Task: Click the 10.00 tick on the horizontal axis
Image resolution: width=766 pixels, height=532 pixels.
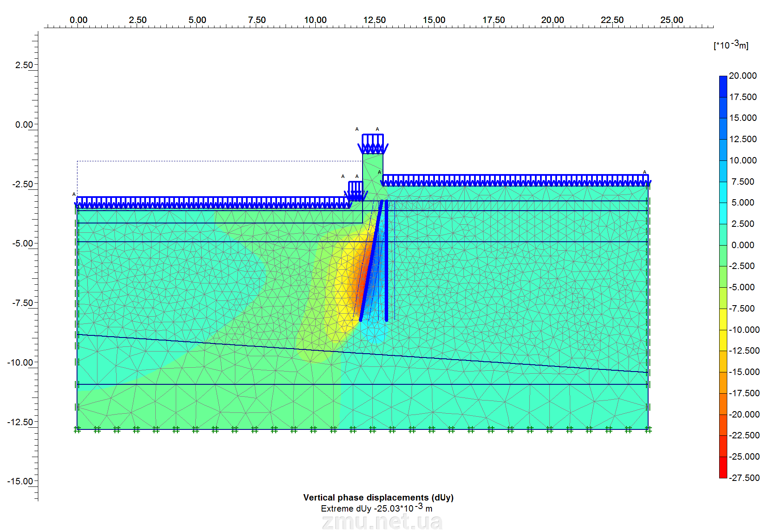Action: point(315,20)
